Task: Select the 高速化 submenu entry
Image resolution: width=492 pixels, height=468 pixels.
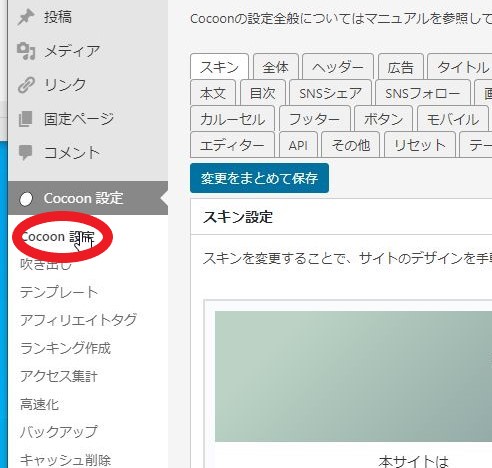Action: click(39, 404)
